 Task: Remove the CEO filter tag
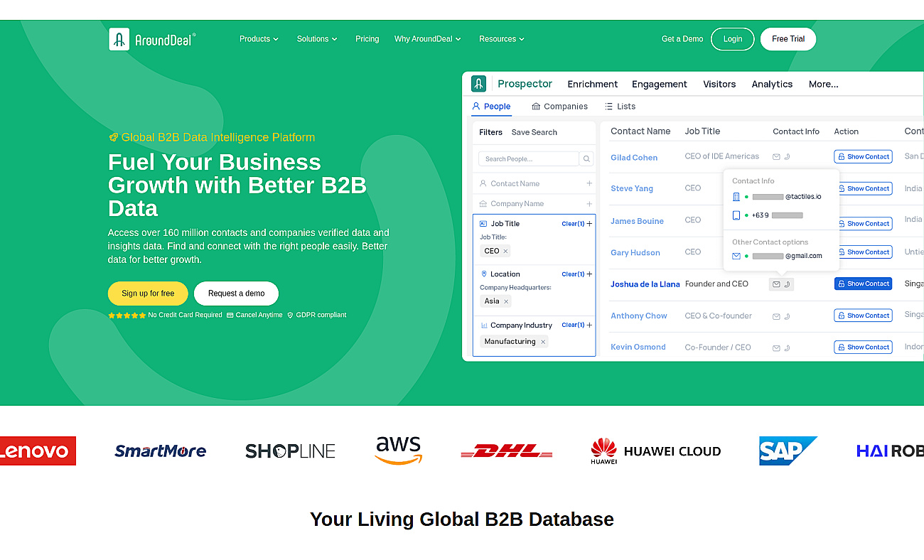click(505, 251)
